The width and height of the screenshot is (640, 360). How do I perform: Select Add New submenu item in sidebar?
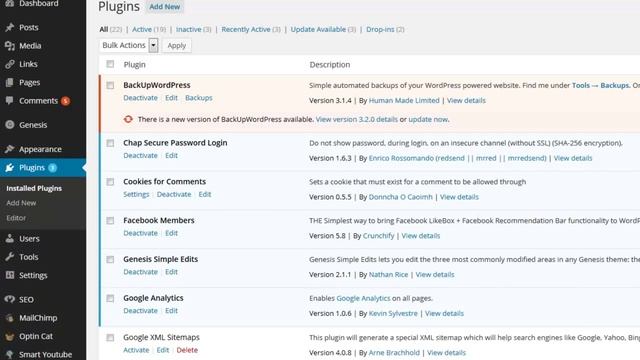(x=21, y=203)
